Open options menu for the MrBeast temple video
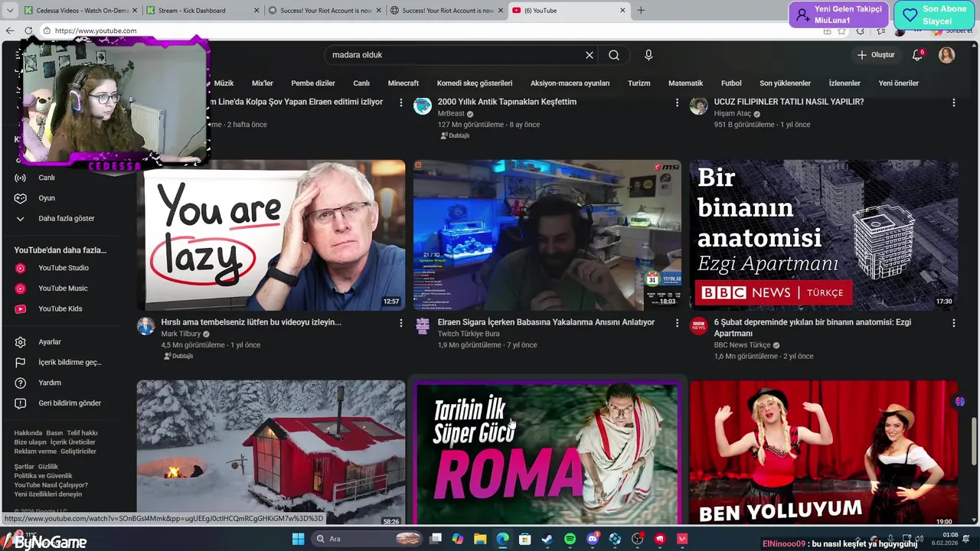The image size is (980, 551). coord(677,103)
